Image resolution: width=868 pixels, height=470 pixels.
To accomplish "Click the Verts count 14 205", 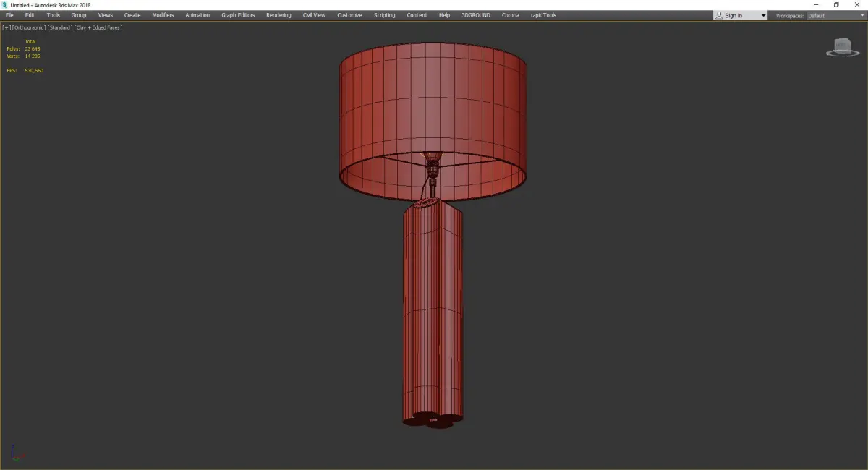I will [32, 56].
